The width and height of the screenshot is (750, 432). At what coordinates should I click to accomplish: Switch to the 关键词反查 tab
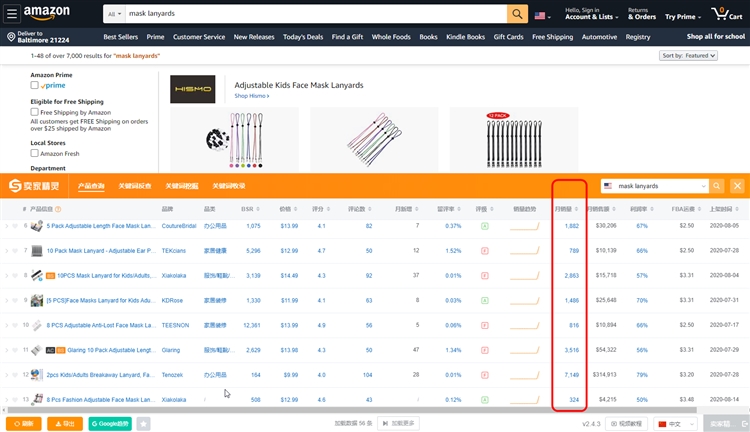135,186
